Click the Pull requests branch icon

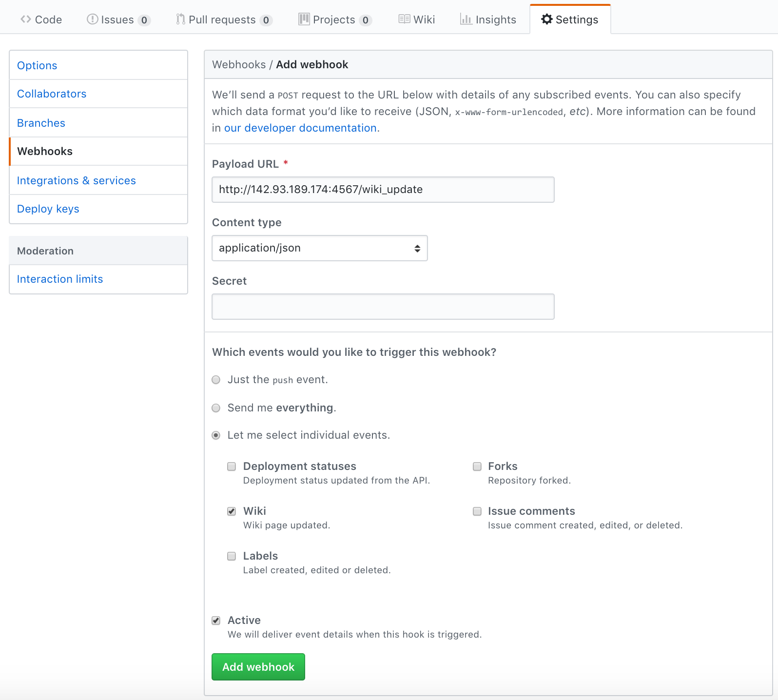pyautogui.click(x=180, y=19)
